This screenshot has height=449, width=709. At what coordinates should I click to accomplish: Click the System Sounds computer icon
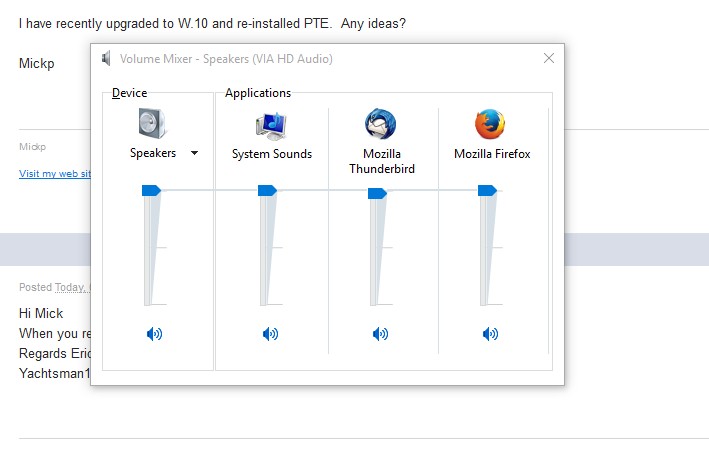(x=271, y=124)
